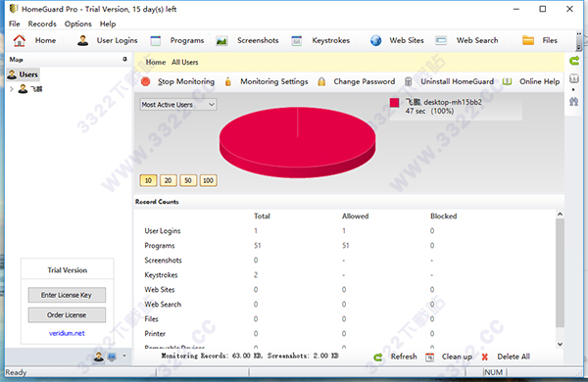Click Order License button
The image size is (588, 382).
[67, 314]
